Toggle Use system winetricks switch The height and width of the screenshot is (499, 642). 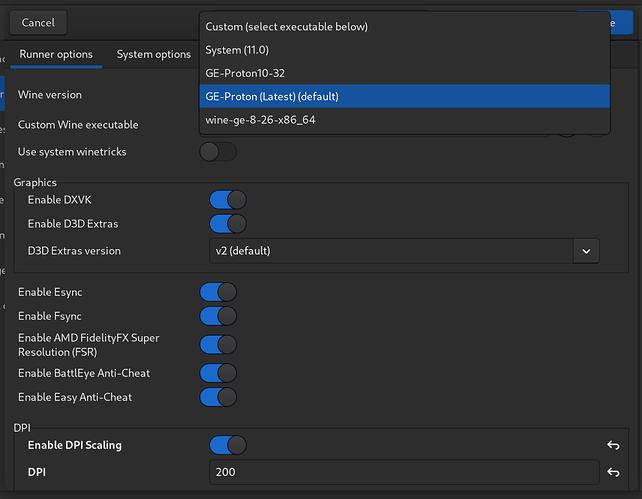coord(218,151)
